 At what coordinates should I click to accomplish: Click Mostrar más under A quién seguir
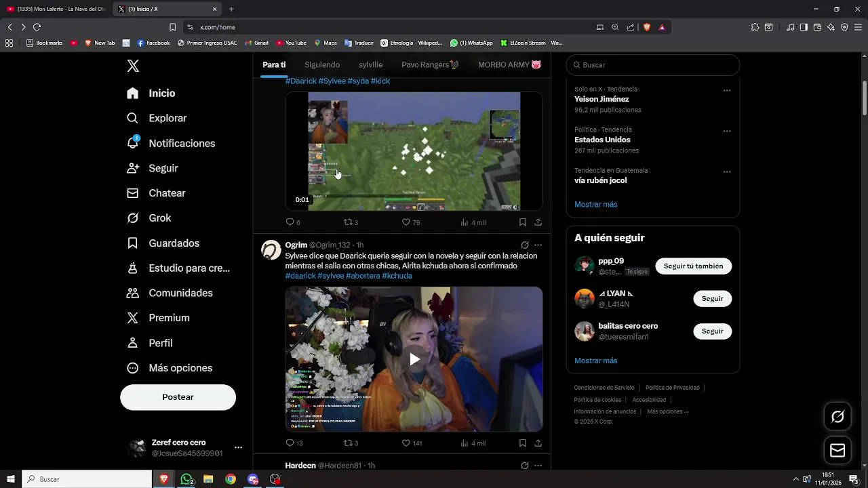pos(596,361)
